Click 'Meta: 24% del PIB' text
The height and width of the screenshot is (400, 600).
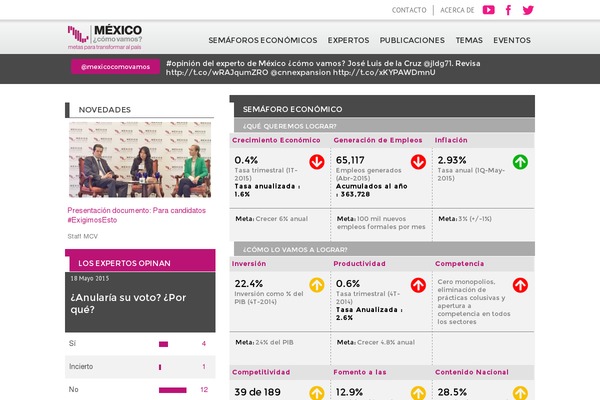click(264, 342)
